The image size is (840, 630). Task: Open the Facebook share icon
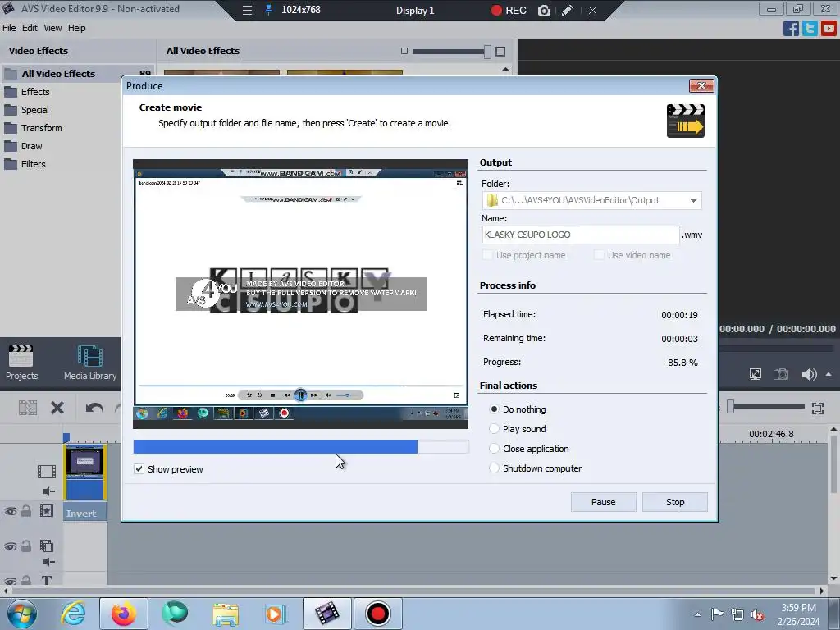tap(791, 28)
